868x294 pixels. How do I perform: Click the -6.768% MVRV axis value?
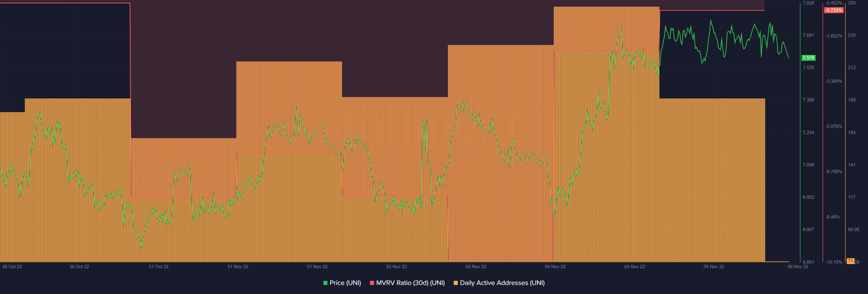(834, 172)
